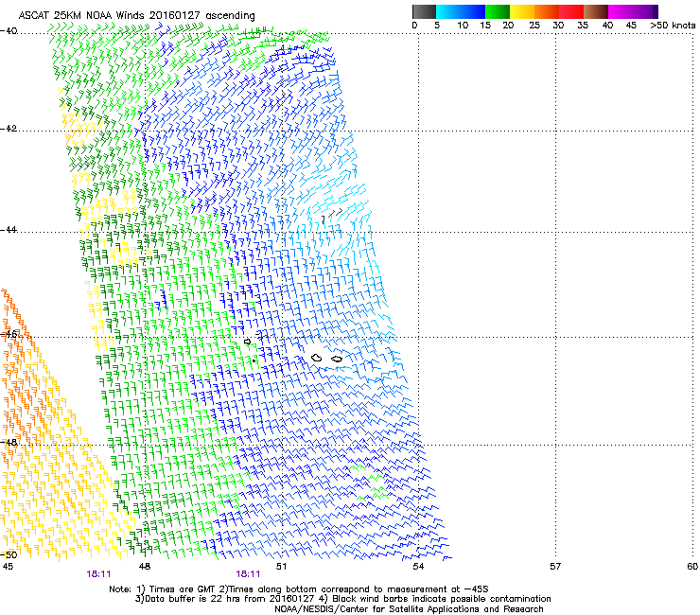The width and height of the screenshot is (700, 615).
Task: Click the 'Data buffer is 22 hrs' note line
Action: coord(342,599)
